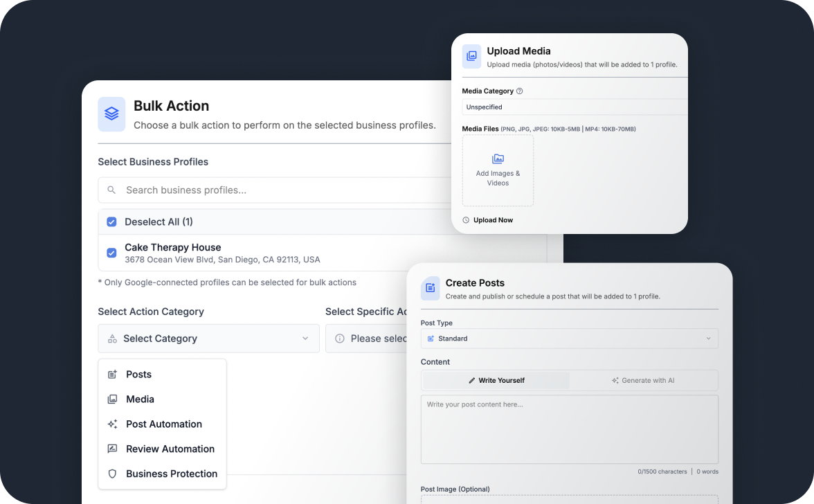
Task: Click the Add Images & Videos icon
Action: coord(498,159)
